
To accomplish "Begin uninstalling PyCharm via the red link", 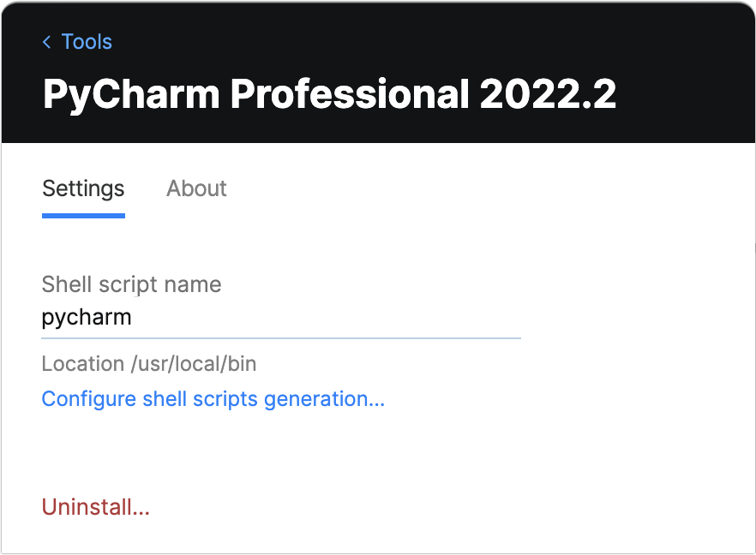I will (95, 507).
